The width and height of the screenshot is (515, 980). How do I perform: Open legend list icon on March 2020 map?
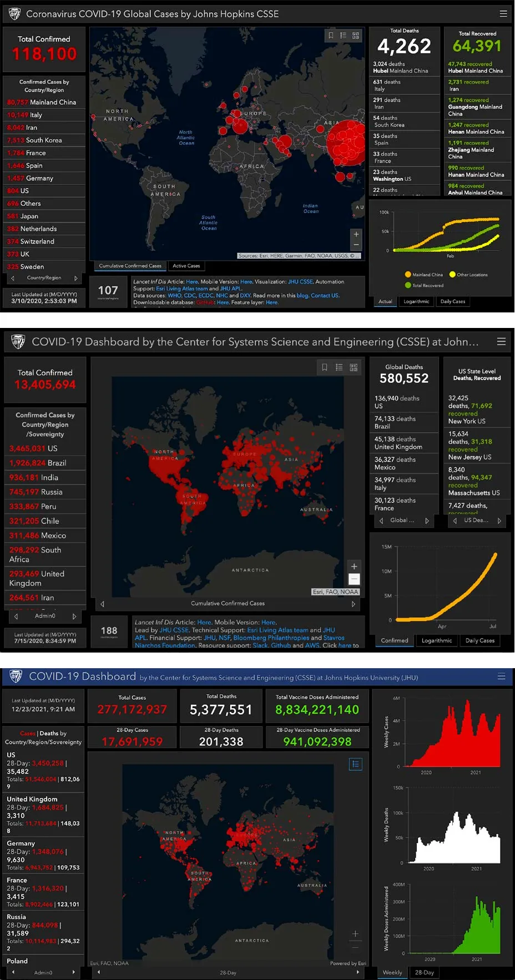coord(343,36)
